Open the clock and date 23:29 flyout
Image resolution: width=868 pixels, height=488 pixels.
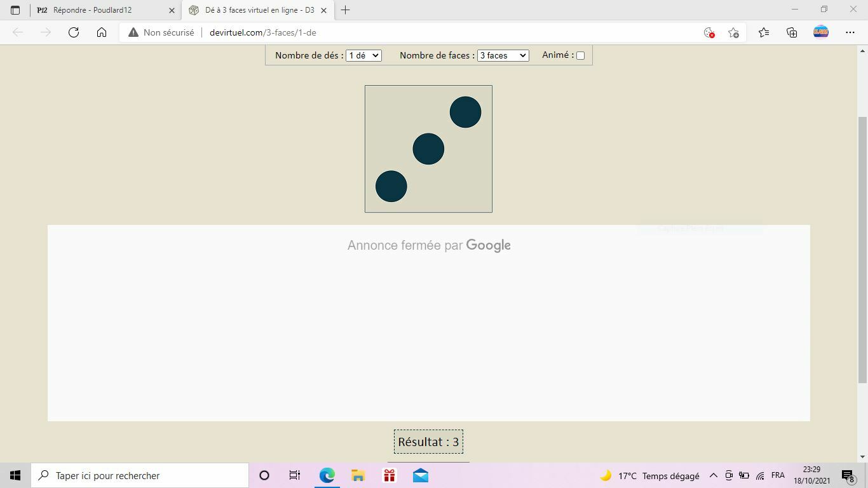pyautogui.click(x=811, y=475)
